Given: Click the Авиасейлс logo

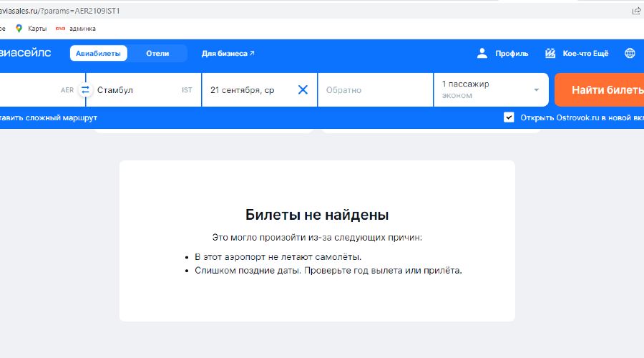Looking at the screenshot, I should coord(25,53).
